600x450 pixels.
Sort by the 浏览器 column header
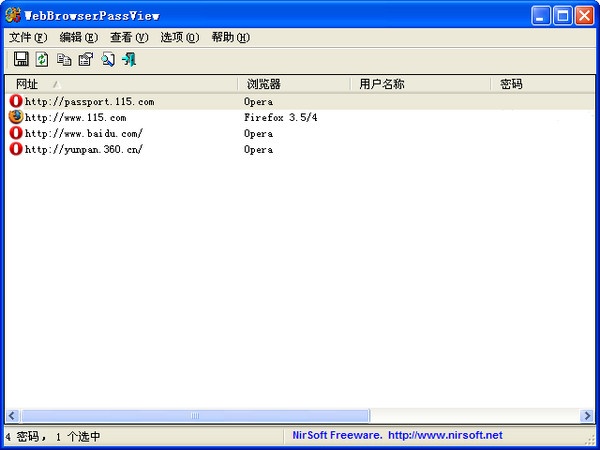click(294, 84)
